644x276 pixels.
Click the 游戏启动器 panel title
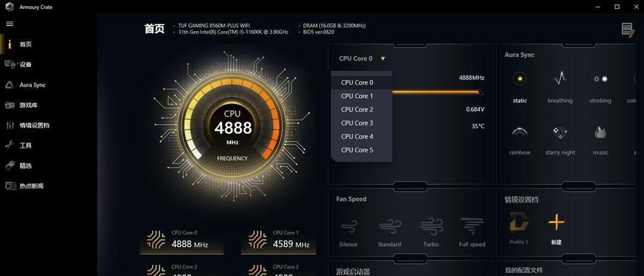pyautogui.click(x=353, y=271)
